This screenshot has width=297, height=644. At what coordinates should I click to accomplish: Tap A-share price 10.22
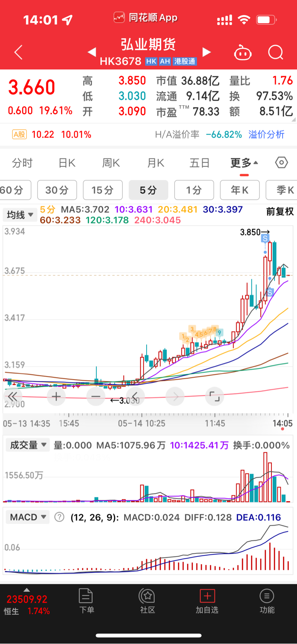tap(43, 134)
